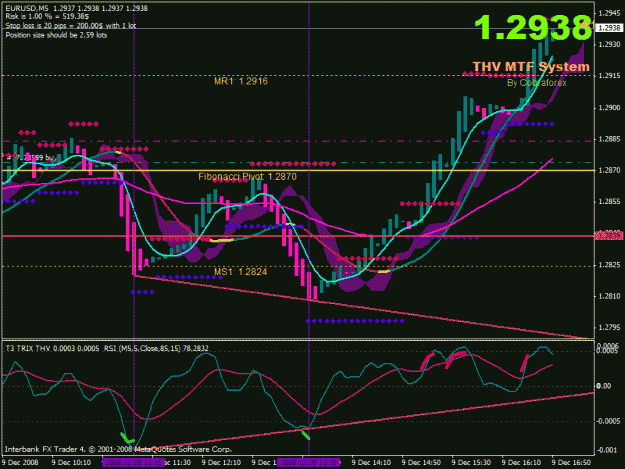Viewport: 625px width, 469px height.
Task: Click the Interbank FX Trader 4 copyright text
Action: (118, 449)
